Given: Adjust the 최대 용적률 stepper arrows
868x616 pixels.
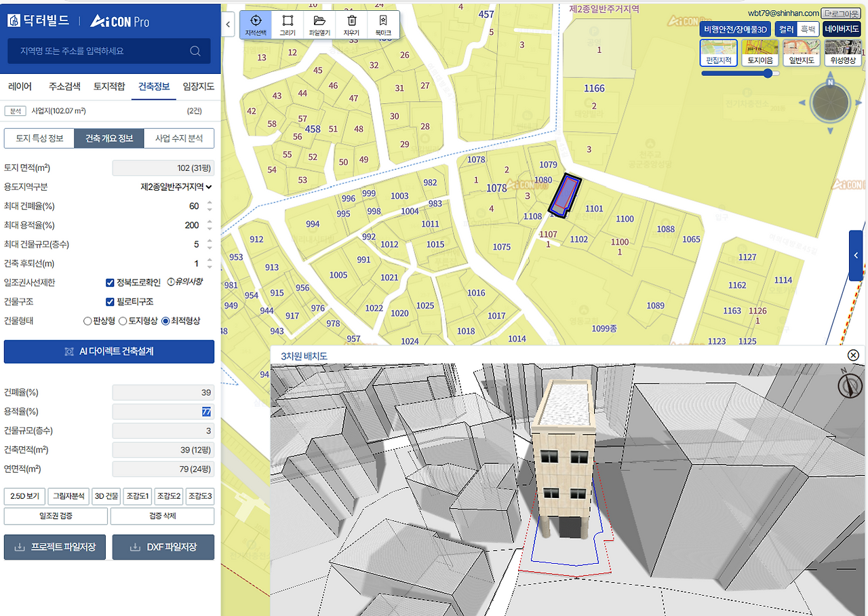Looking at the screenshot, I should [210, 225].
